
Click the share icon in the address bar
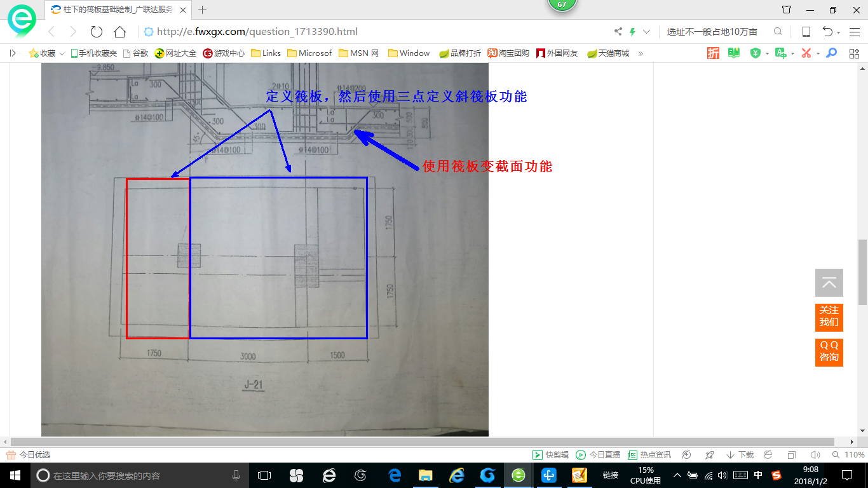(x=618, y=32)
